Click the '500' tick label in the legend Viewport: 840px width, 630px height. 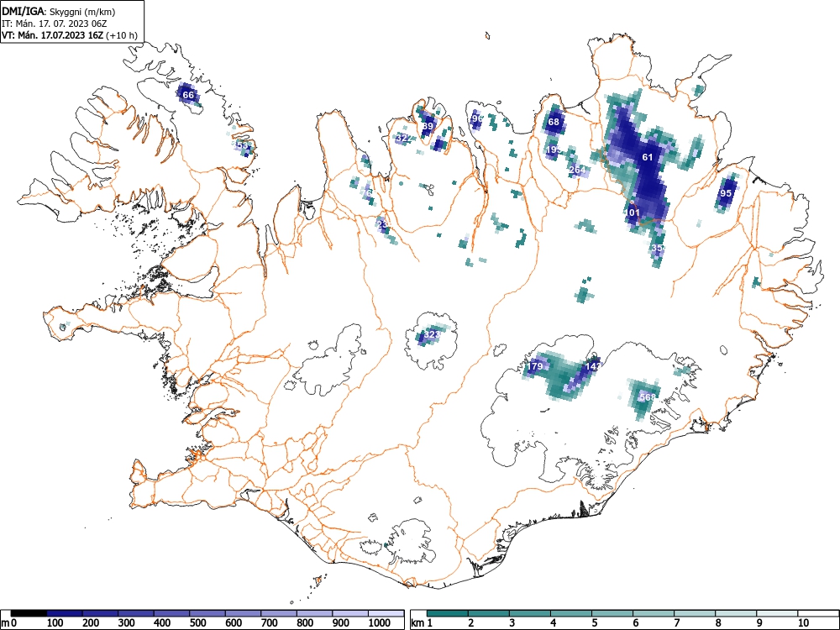pos(198,623)
